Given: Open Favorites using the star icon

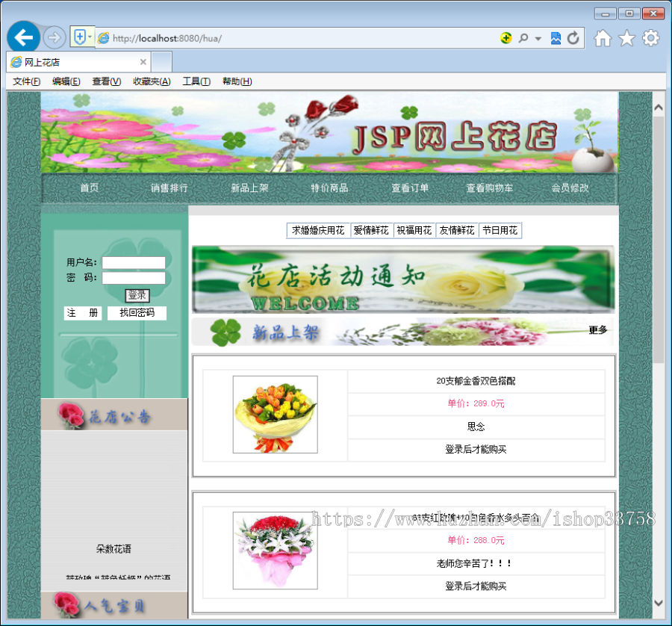Looking at the screenshot, I should pos(626,37).
